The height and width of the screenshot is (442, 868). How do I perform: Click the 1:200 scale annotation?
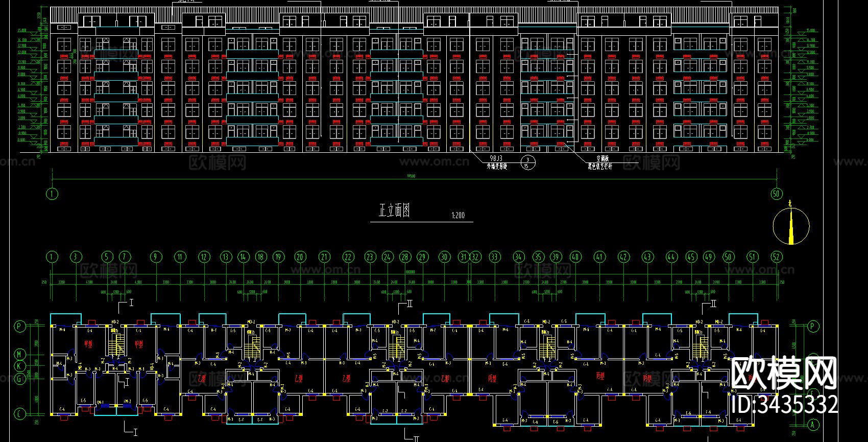tap(458, 216)
